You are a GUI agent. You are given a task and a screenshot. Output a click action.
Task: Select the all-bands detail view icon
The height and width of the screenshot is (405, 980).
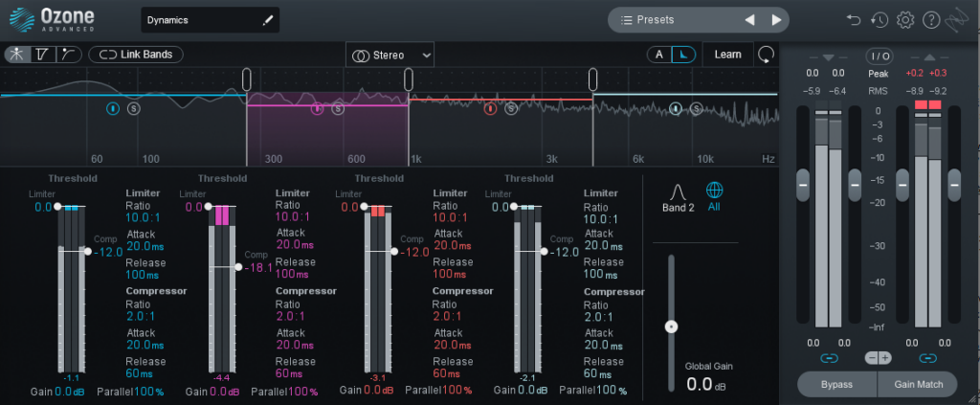17,55
